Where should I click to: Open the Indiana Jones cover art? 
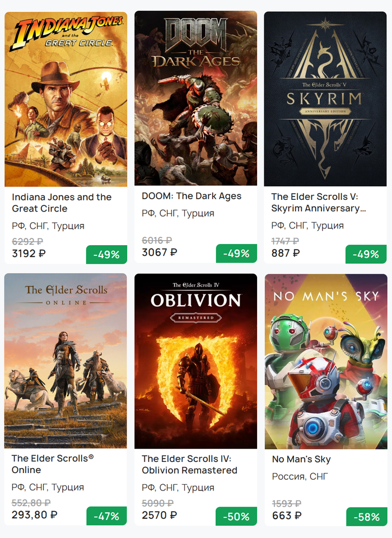tap(66, 99)
